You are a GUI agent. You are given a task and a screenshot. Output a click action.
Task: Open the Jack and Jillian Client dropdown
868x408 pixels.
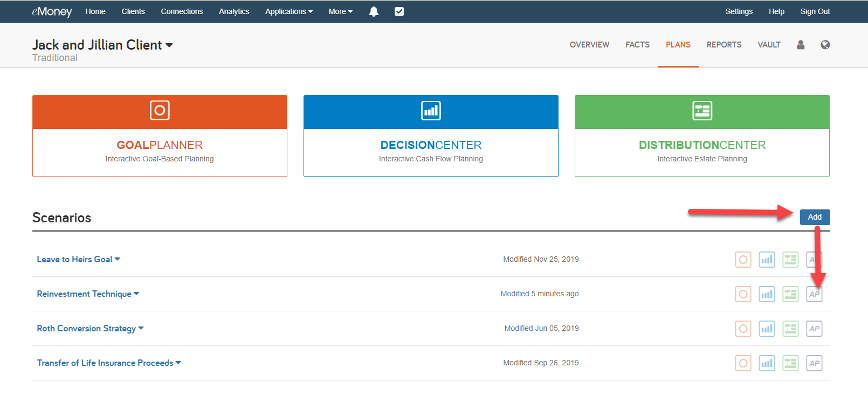(102, 45)
